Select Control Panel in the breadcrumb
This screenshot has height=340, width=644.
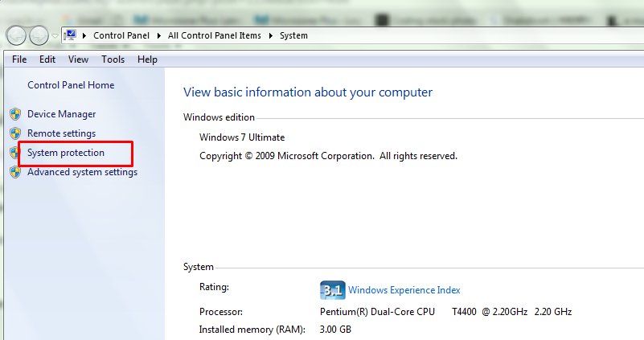121,35
